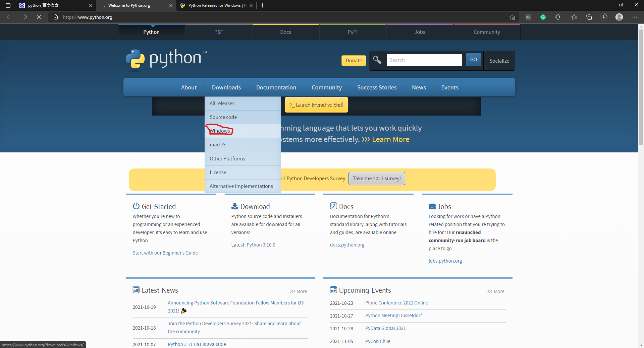Click the Docs section icon
Image resolution: width=644 pixels, height=348 pixels.
click(333, 206)
